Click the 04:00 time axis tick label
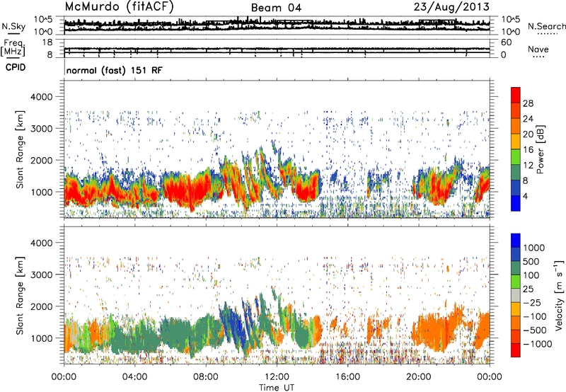The width and height of the screenshot is (566, 392). click(134, 377)
